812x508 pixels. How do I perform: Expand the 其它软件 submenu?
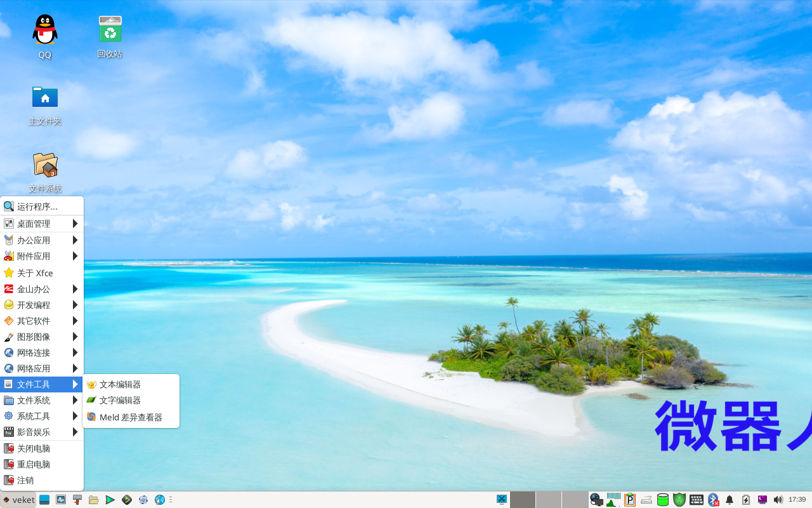(42, 321)
